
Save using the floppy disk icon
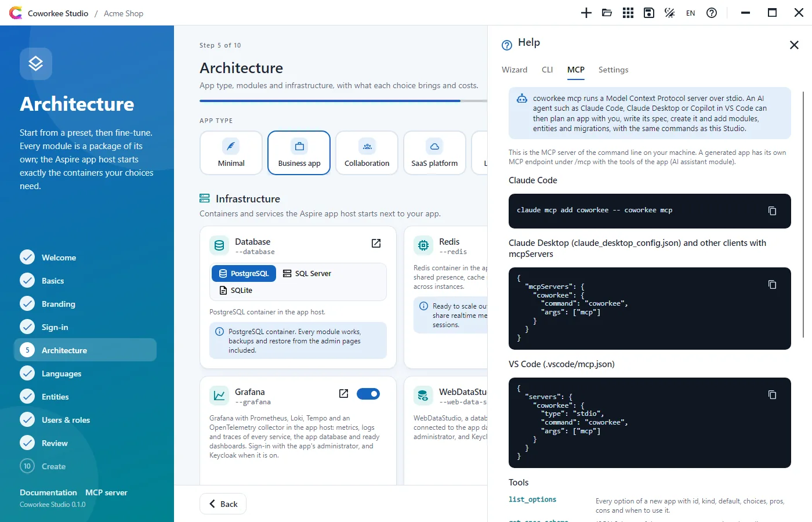pos(649,13)
